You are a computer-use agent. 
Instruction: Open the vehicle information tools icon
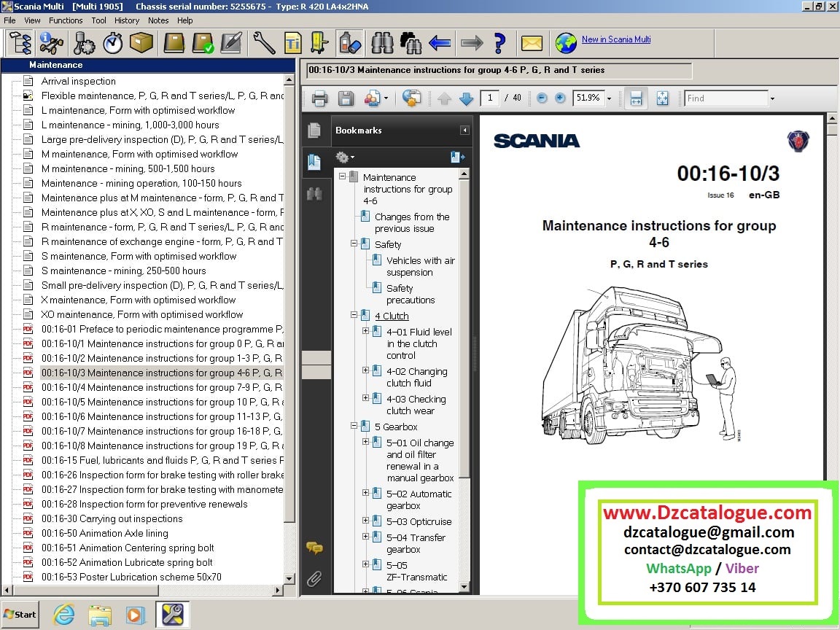[52, 43]
